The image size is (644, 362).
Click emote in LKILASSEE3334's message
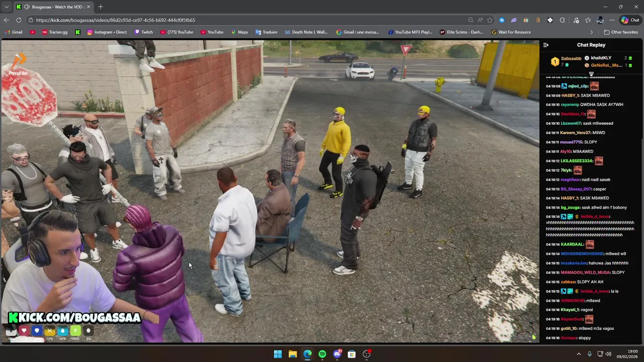pos(598,161)
